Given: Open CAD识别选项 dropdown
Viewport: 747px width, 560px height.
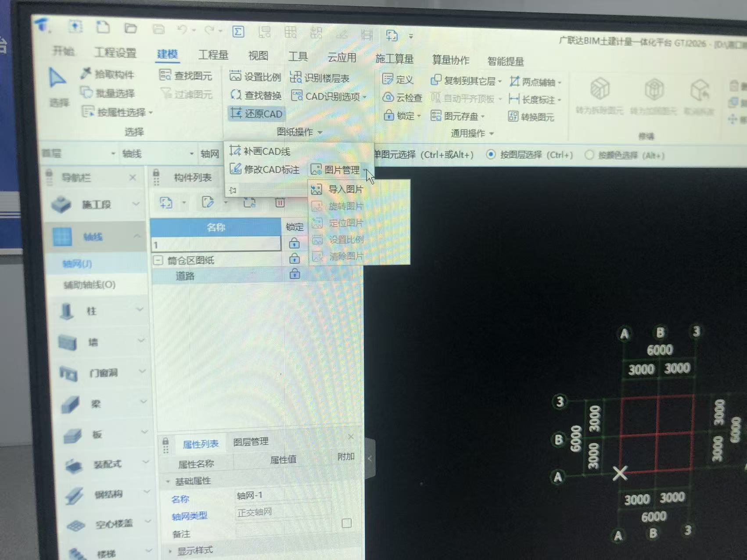Looking at the screenshot, I should 365,97.
